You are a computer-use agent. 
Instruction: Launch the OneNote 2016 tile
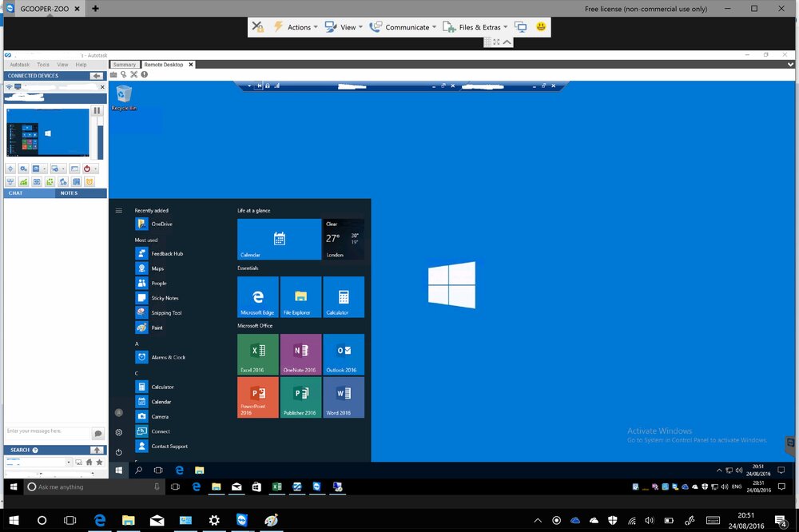[300, 355]
